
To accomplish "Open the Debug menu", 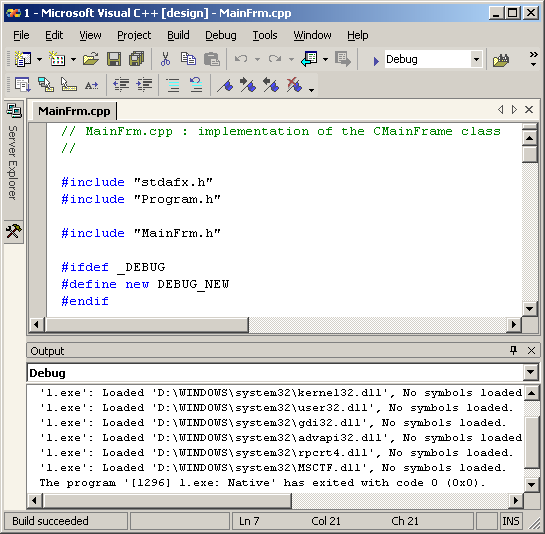I will coord(221,35).
